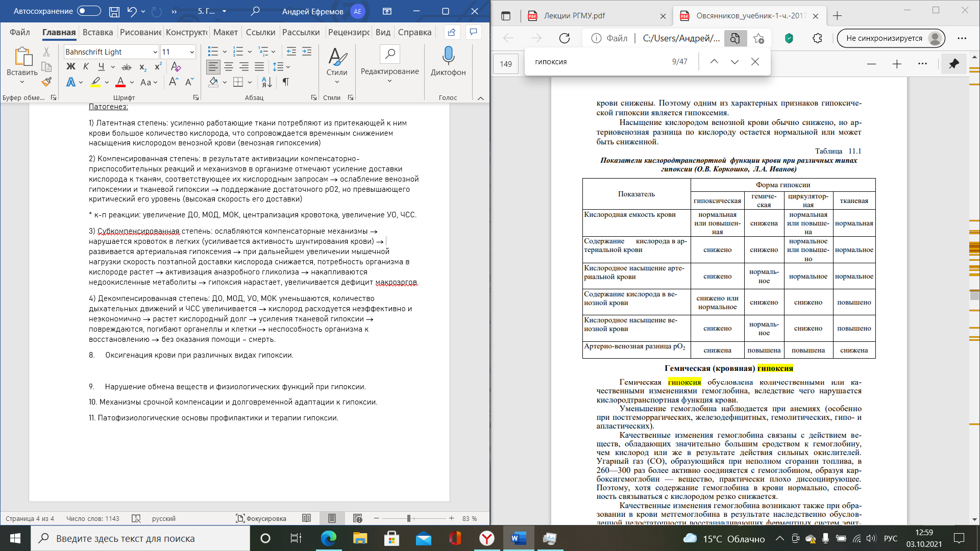Click the Copy icon in the clipboard group
980x551 pixels.
[x=46, y=67]
